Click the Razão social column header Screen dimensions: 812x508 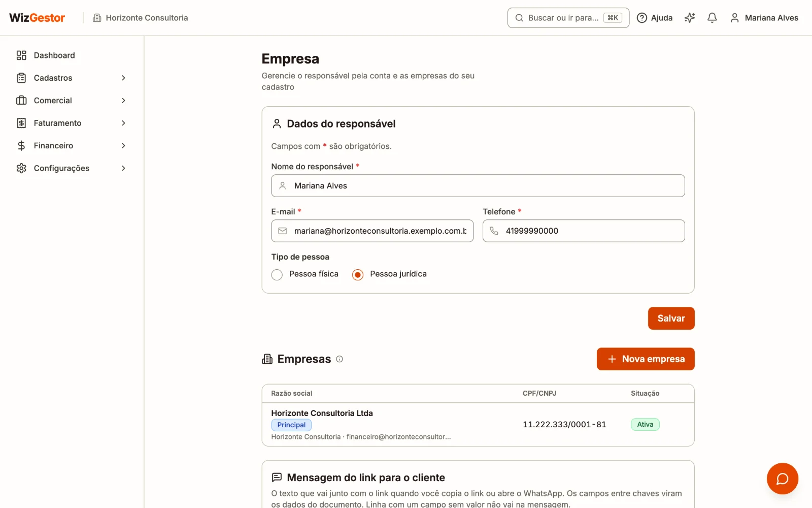click(x=292, y=393)
